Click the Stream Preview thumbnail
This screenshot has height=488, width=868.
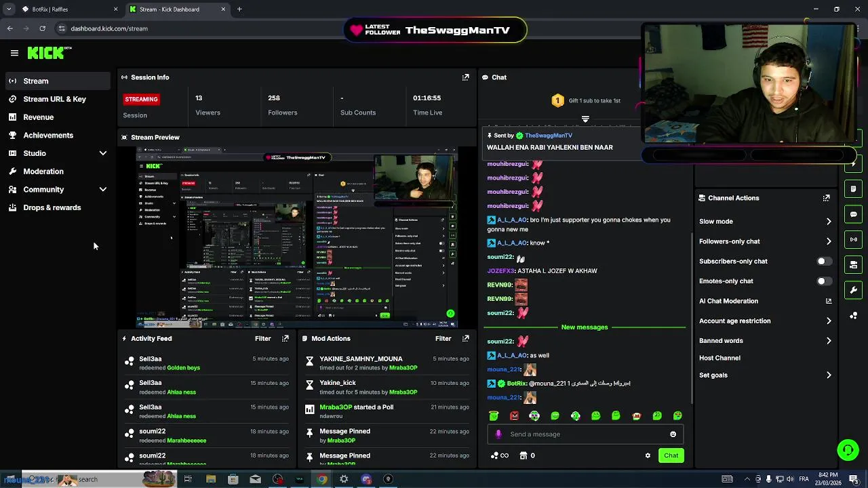[297, 237]
